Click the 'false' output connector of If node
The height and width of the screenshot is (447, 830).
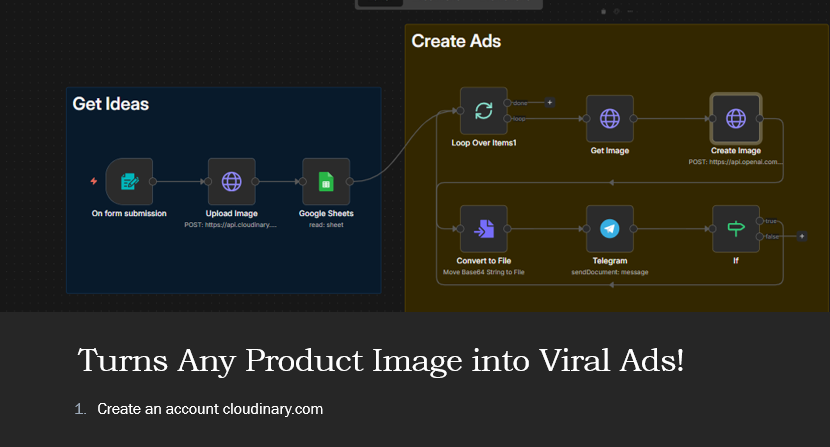[760, 236]
